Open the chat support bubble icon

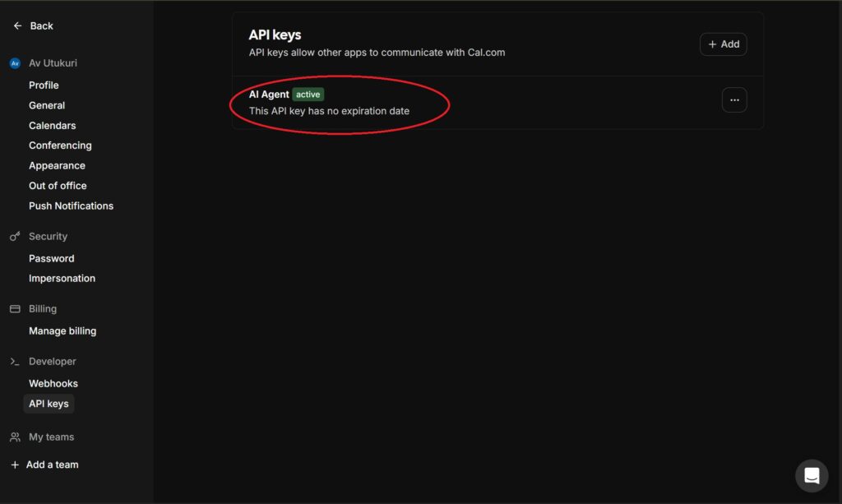point(812,476)
